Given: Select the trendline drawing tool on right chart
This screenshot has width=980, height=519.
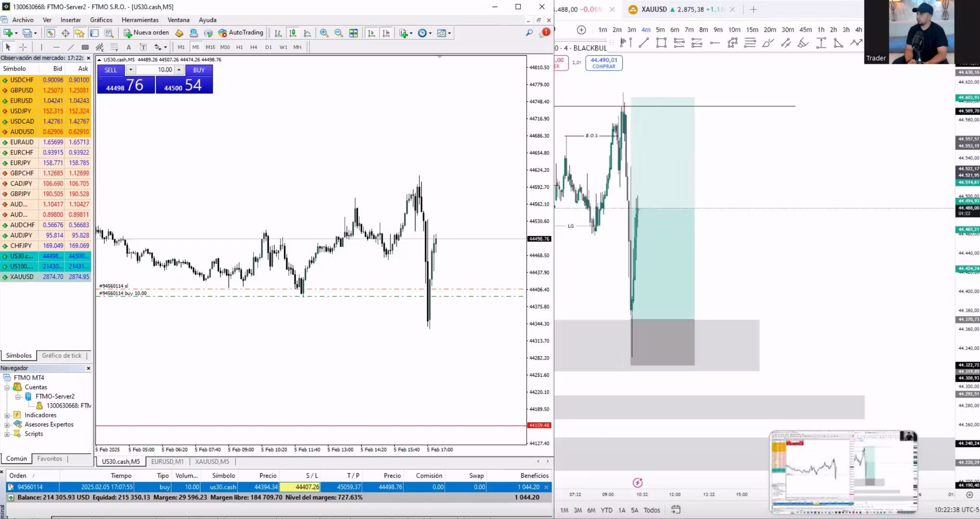Looking at the screenshot, I should pos(644,43).
